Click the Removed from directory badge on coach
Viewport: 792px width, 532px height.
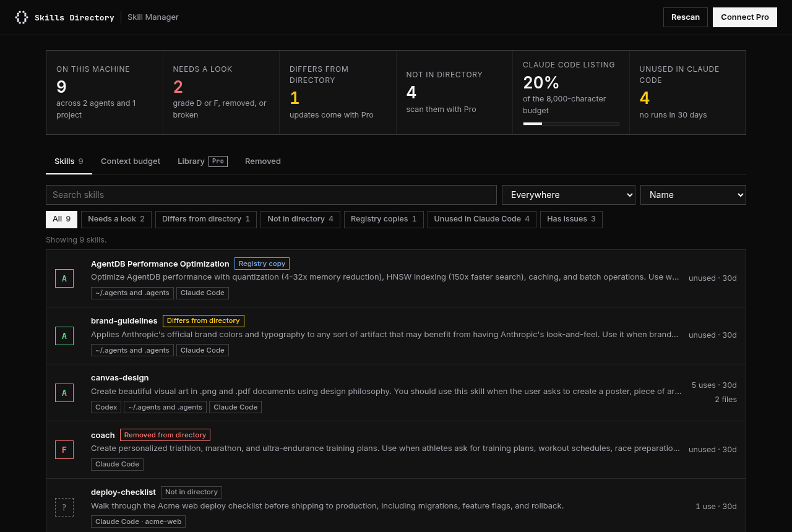point(165,435)
